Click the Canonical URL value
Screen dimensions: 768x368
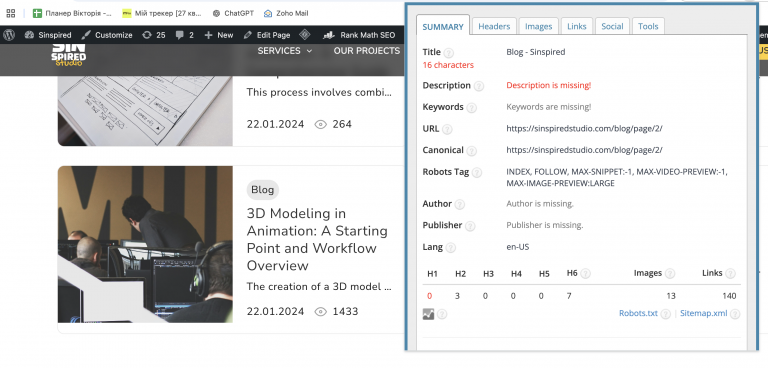click(x=584, y=150)
